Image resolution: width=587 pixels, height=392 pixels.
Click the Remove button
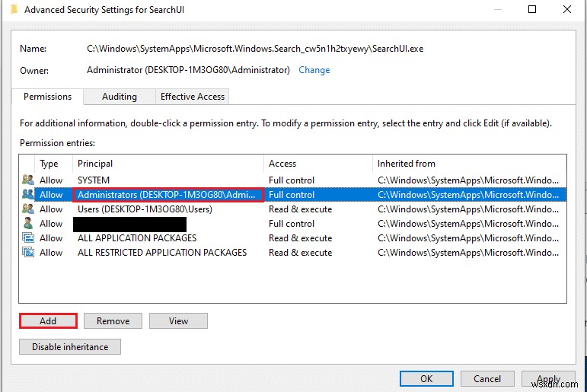point(113,321)
